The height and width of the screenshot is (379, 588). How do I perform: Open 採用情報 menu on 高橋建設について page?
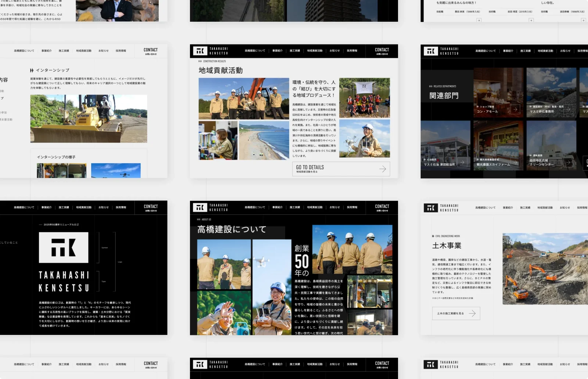click(352, 207)
